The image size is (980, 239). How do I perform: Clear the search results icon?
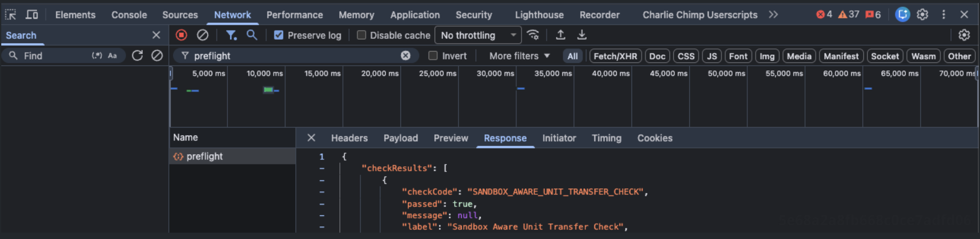[157, 56]
